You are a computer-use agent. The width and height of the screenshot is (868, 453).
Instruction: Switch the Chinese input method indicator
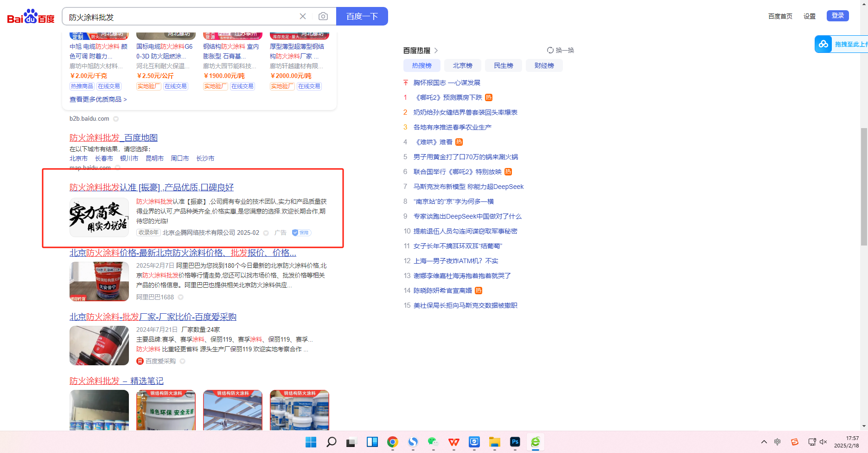pyautogui.click(x=778, y=442)
